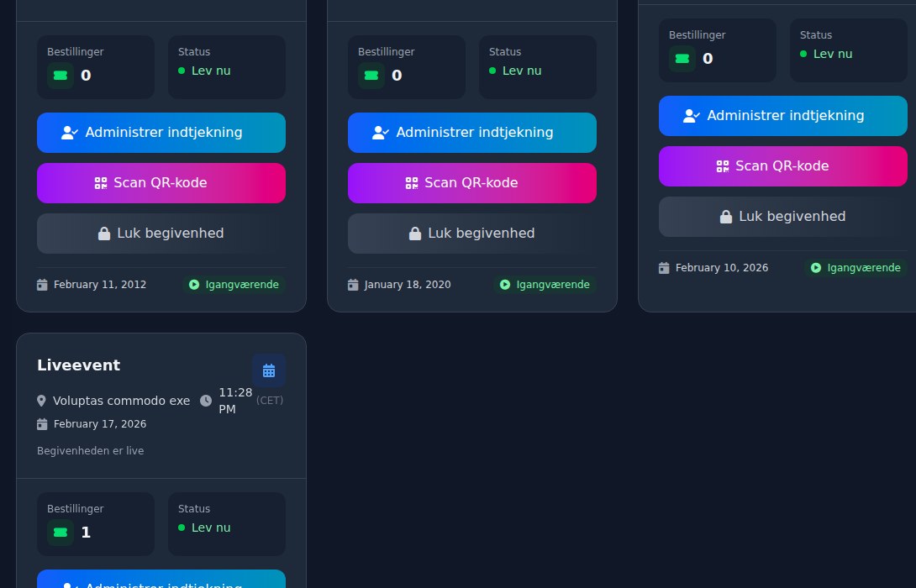The width and height of the screenshot is (916, 588).
Task: Luk begivenhed on January 18, 2020 card
Action: pyautogui.click(x=472, y=234)
